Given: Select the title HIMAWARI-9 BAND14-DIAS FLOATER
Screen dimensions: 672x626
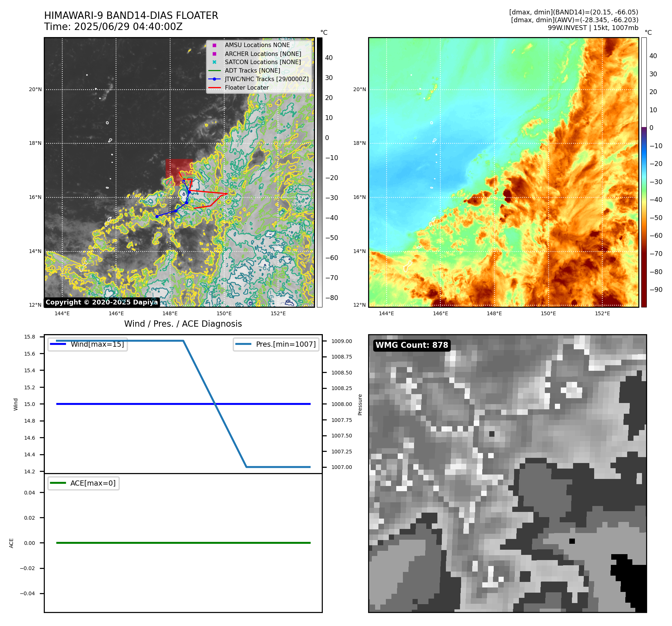Looking at the screenshot, I should point(131,16).
